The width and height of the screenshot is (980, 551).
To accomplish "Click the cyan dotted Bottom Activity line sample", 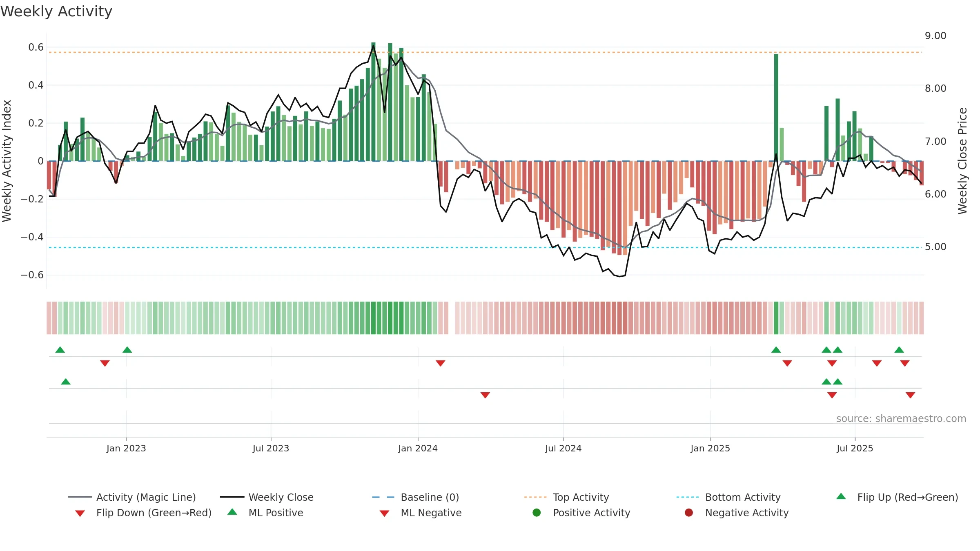I will pos(688,497).
